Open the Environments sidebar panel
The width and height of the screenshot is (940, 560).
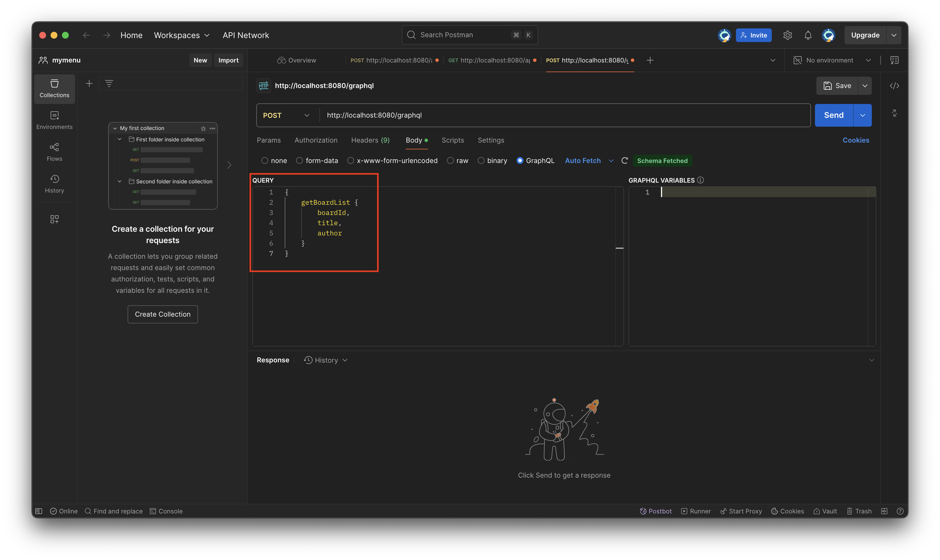[x=54, y=120]
